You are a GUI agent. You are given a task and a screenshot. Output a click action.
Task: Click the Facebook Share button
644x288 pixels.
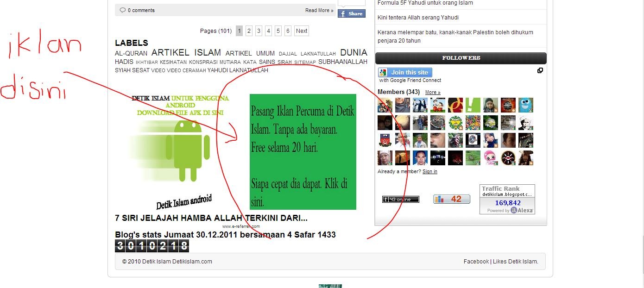(351, 14)
